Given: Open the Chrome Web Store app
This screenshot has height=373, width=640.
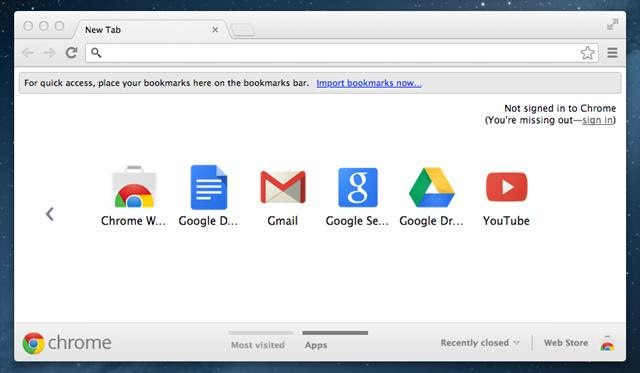Looking at the screenshot, I should (x=134, y=187).
